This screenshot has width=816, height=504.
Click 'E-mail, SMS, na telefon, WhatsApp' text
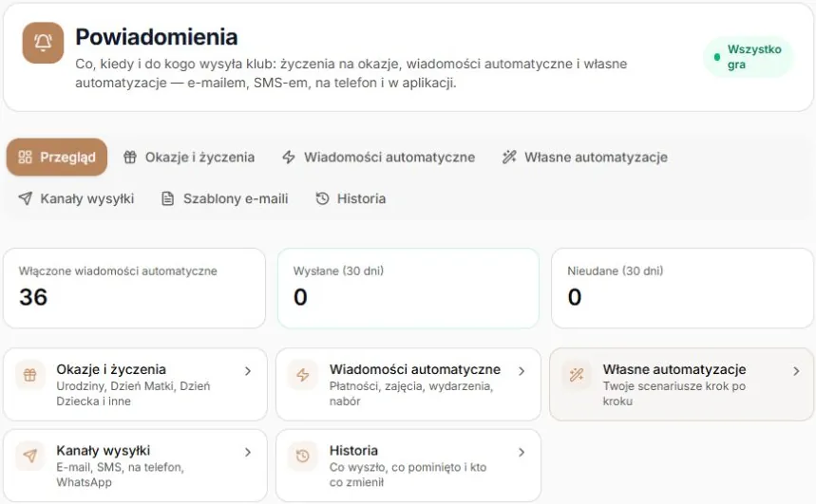121,475
